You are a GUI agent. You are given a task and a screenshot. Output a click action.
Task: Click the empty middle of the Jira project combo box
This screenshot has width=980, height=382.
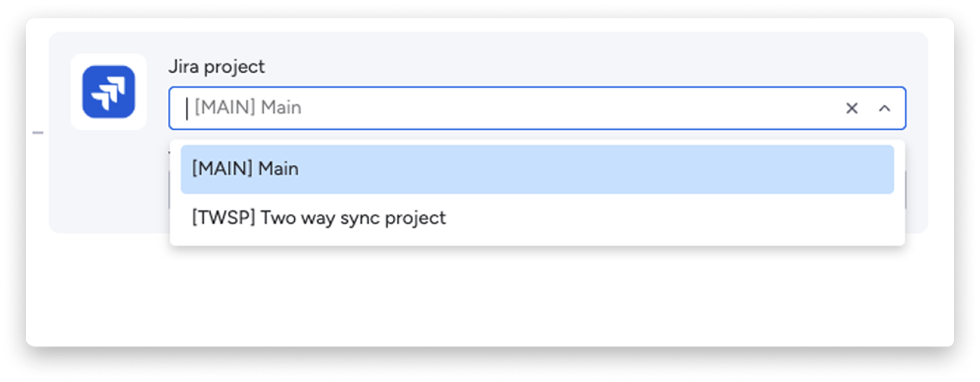551,108
